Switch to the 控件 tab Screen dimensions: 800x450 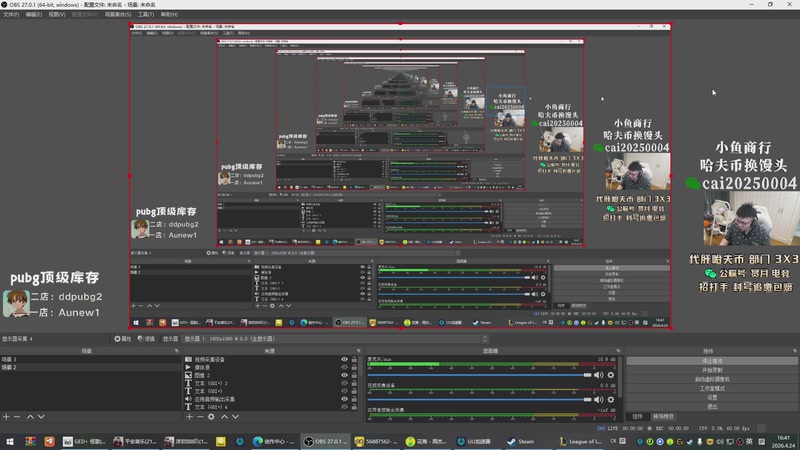point(637,417)
